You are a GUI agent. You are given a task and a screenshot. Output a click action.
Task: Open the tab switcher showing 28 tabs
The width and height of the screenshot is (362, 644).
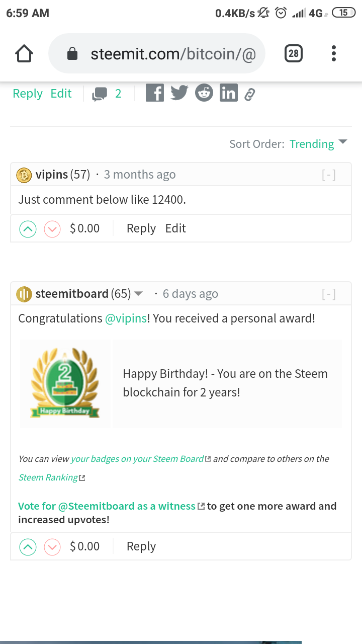294,53
